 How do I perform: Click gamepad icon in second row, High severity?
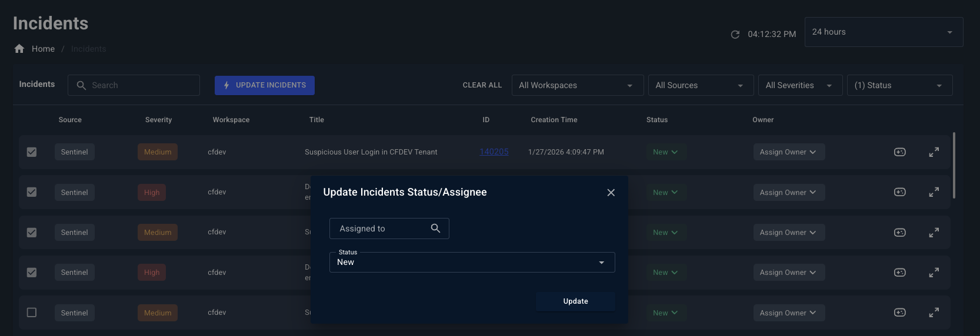[x=899, y=192]
